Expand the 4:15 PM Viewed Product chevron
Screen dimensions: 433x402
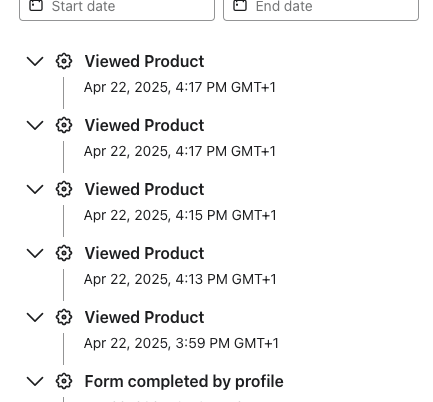click(35, 189)
